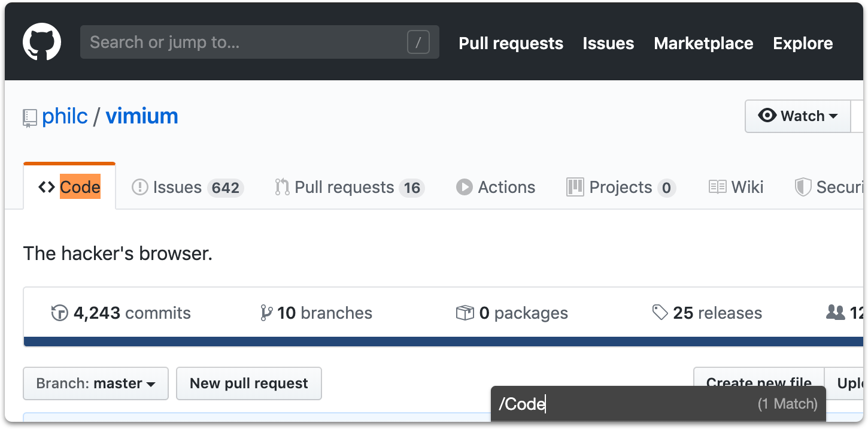868x429 pixels.
Task: Open Marketplace in the top navigation
Action: [x=703, y=43]
